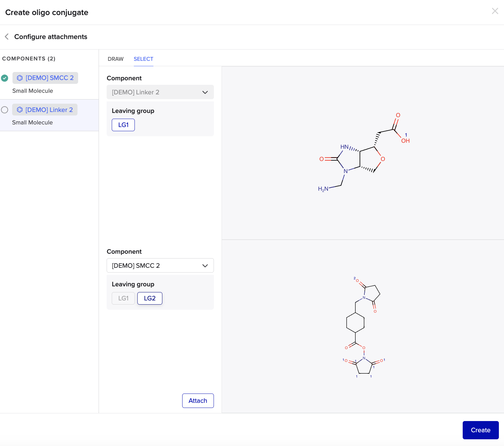
Task: Switch to the DRAW tab
Action: coord(116,59)
